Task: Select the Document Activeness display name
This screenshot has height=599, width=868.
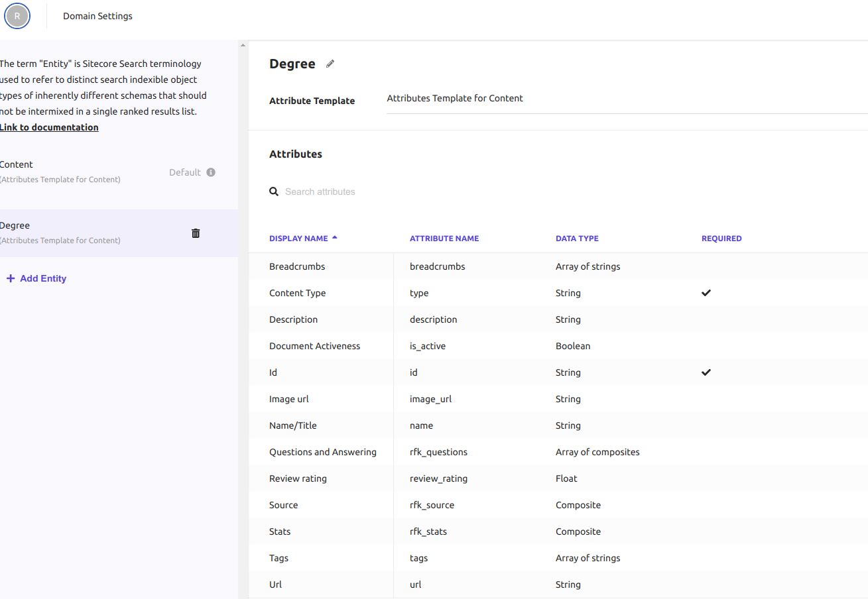Action: 315,346
